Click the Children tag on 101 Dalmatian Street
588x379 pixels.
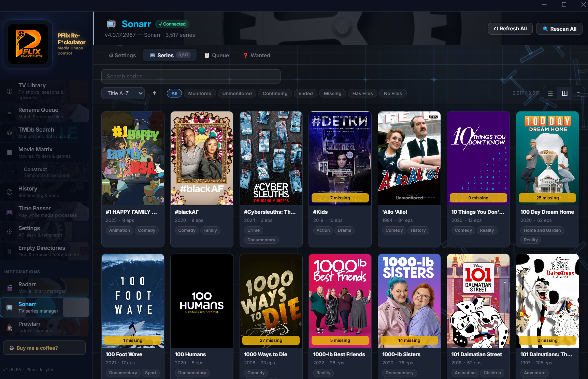(492, 373)
